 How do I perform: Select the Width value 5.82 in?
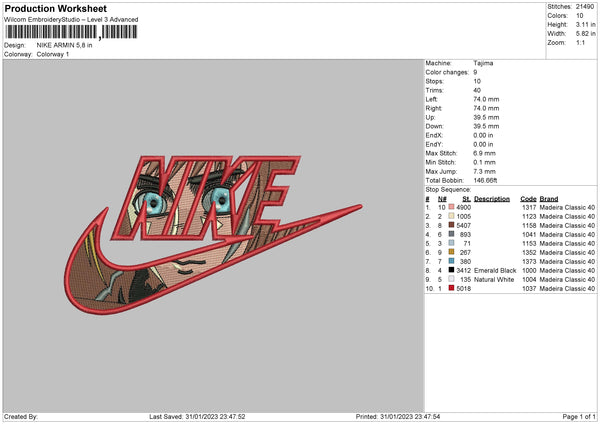click(x=585, y=34)
